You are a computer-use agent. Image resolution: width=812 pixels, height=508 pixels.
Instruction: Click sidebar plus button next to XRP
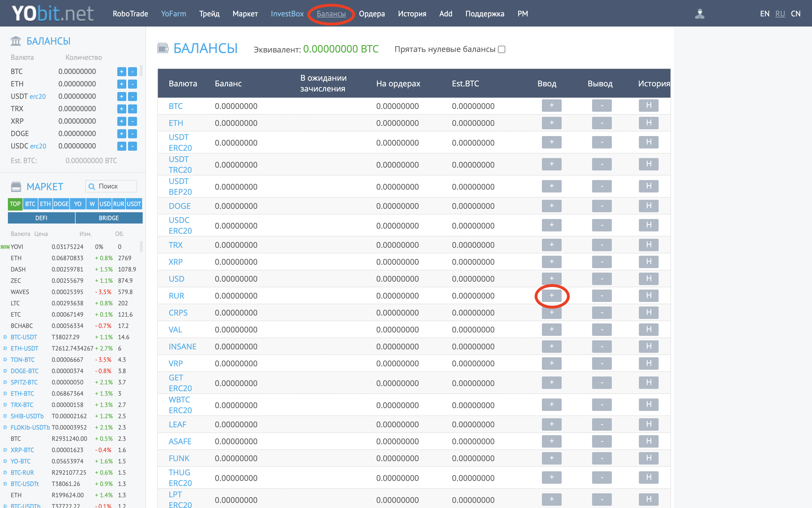tap(122, 121)
